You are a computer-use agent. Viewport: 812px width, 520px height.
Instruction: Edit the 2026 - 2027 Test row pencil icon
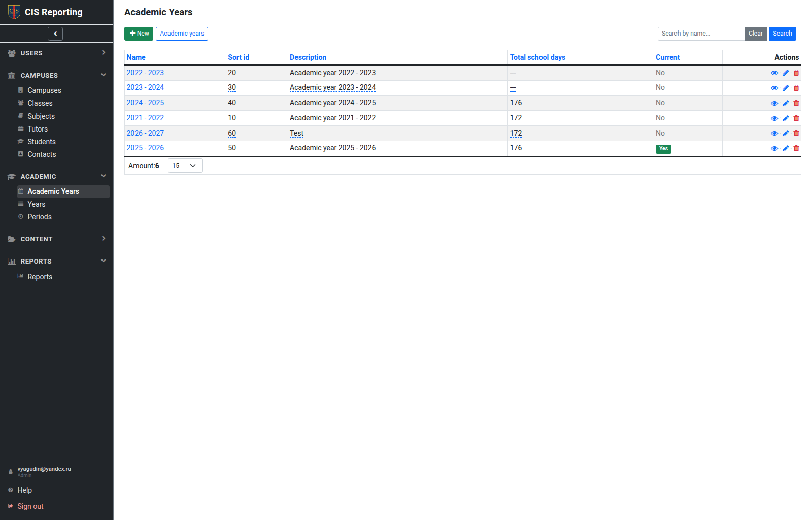[786, 134]
